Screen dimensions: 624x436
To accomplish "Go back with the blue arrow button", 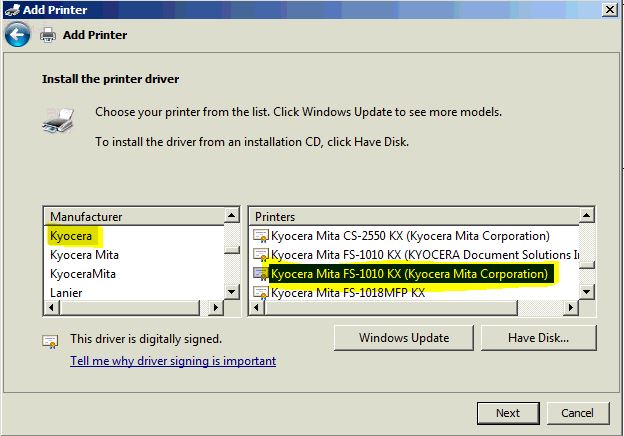I will tap(17, 35).
